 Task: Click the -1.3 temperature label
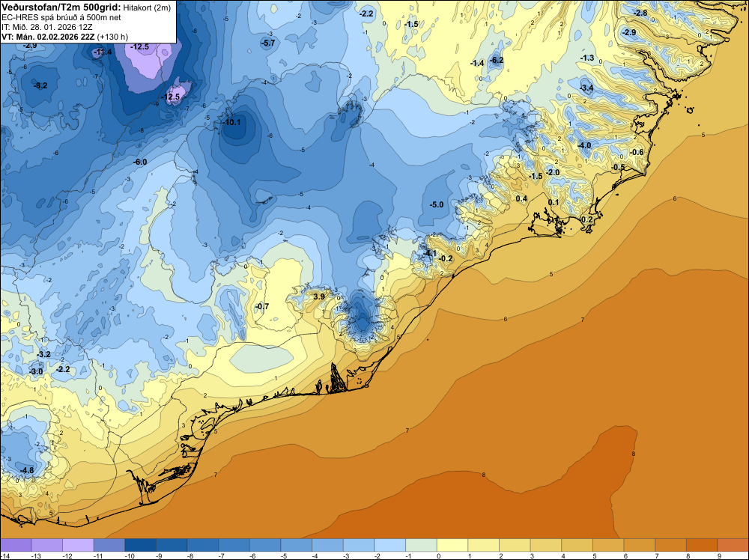pyautogui.click(x=587, y=58)
